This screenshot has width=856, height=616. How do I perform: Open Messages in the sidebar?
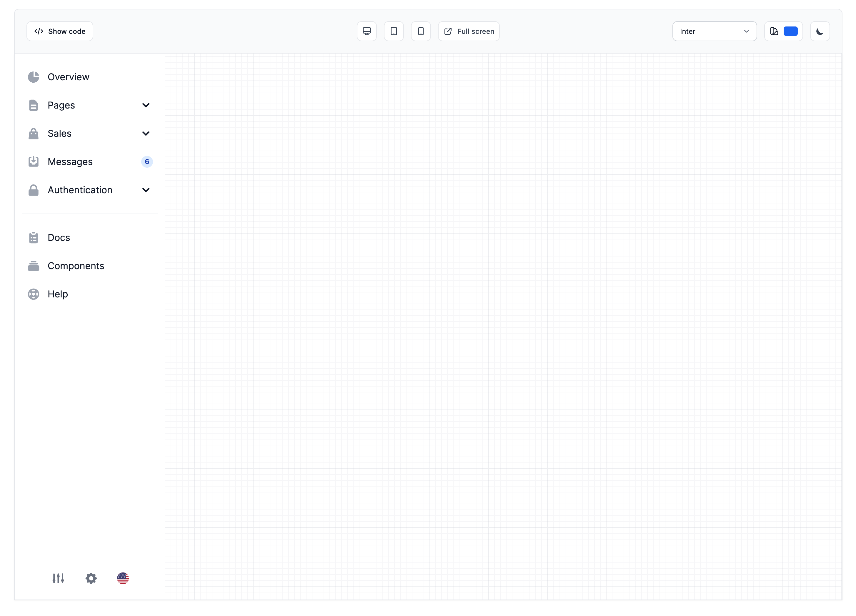pos(70,162)
